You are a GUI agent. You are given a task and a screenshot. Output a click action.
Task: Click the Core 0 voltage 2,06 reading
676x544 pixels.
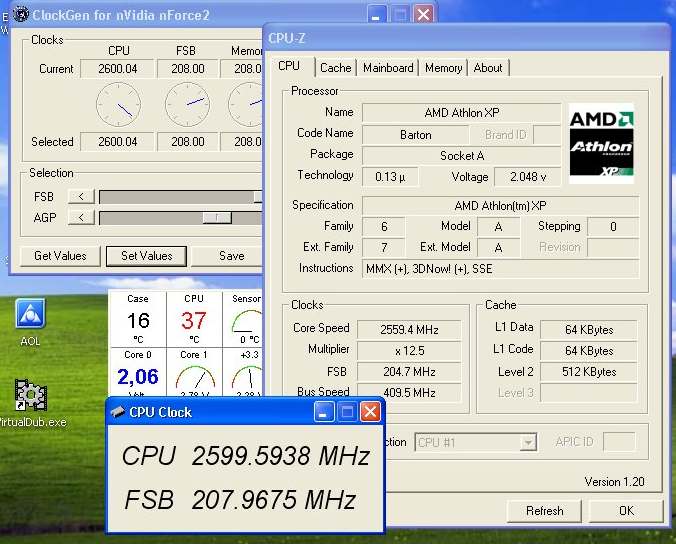pos(138,377)
